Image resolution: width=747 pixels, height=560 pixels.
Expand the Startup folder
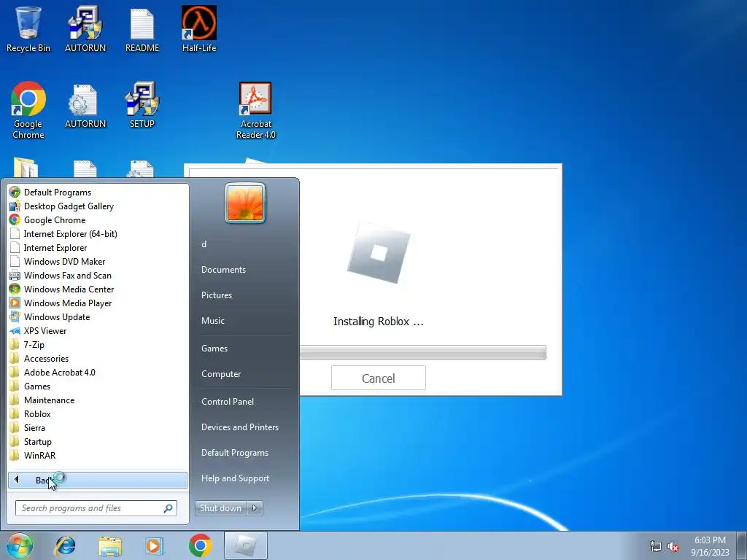[98, 441]
